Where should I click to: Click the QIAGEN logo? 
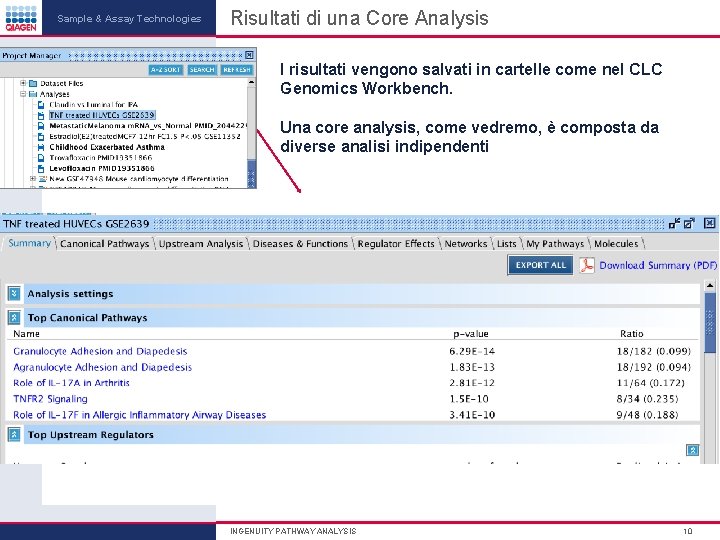click(21, 17)
